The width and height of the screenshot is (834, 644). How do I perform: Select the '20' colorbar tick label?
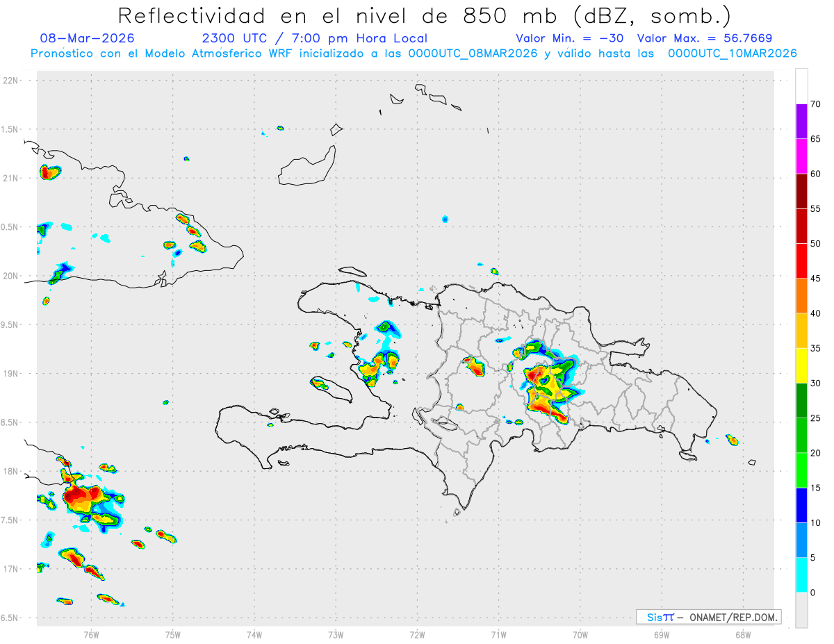(815, 453)
